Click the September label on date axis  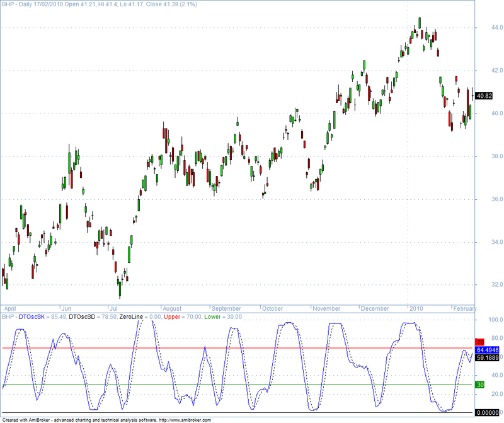(226, 308)
